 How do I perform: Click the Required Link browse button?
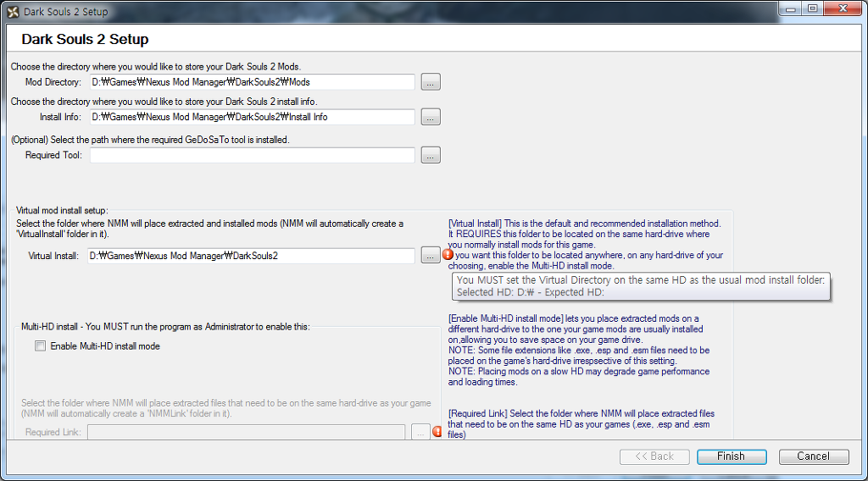[420, 433]
